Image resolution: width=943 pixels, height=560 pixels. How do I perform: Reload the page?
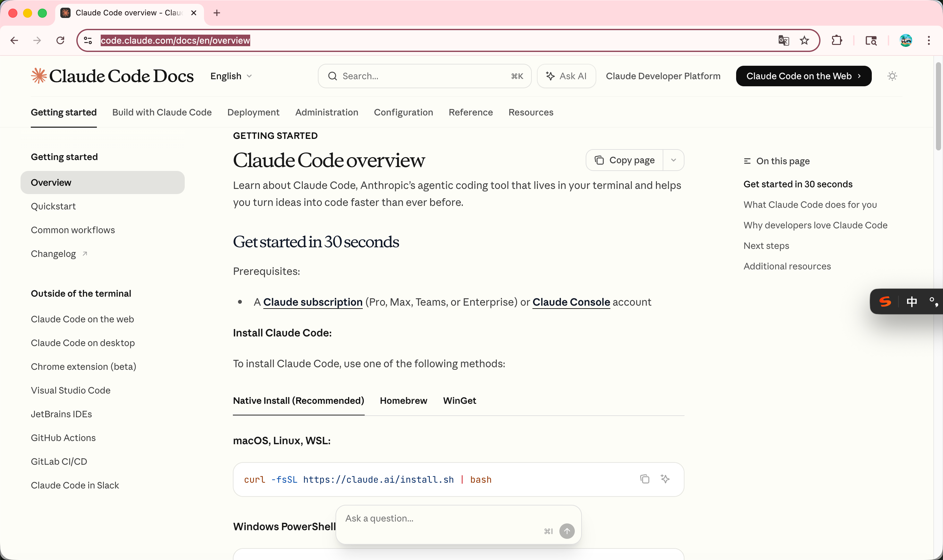tap(60, 40)
